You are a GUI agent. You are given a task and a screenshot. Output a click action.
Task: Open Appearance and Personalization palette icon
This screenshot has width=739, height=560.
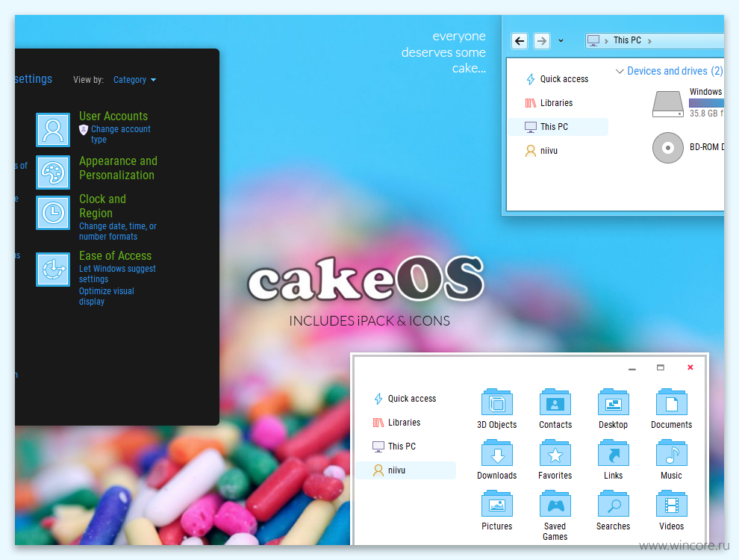click(x=53, y=172)
